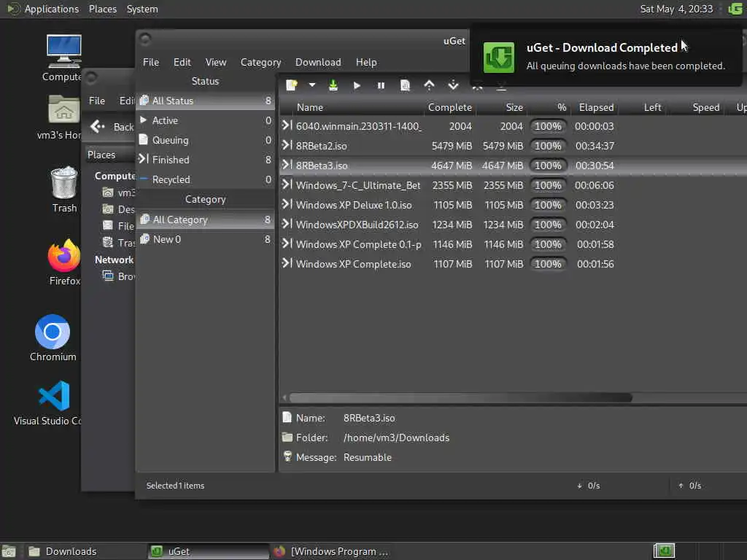Select the Recycled status filter
The width and height of the screenshot is (747, 560).
tap(205, 179)
